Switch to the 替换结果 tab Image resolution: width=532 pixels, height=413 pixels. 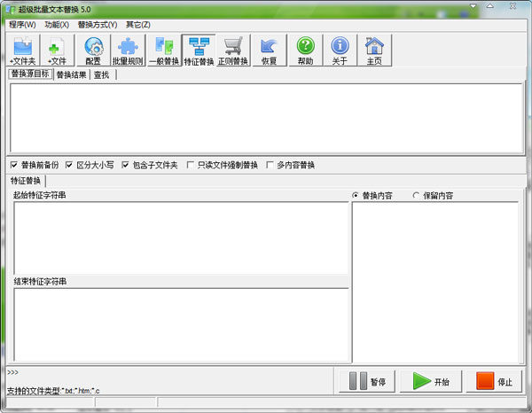72,75
